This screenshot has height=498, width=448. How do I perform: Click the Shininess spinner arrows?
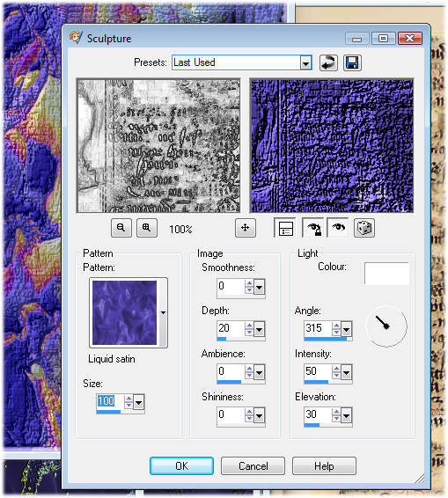pyautogui.click(x=249, y=415)
